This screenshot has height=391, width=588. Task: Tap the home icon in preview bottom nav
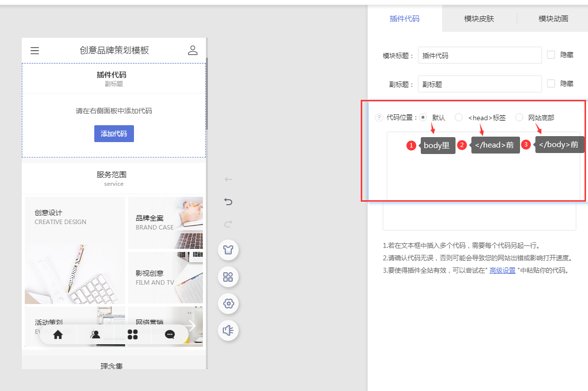point(58,334)
